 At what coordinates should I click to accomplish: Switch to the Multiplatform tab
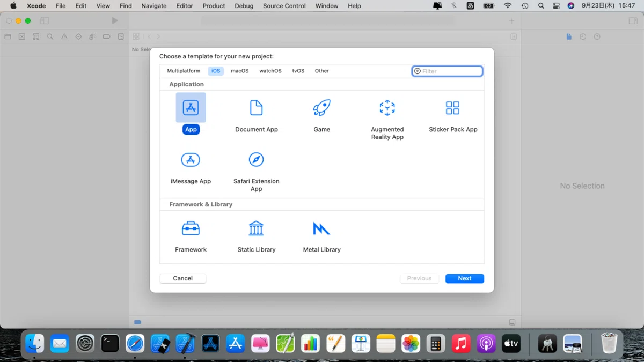184,71
